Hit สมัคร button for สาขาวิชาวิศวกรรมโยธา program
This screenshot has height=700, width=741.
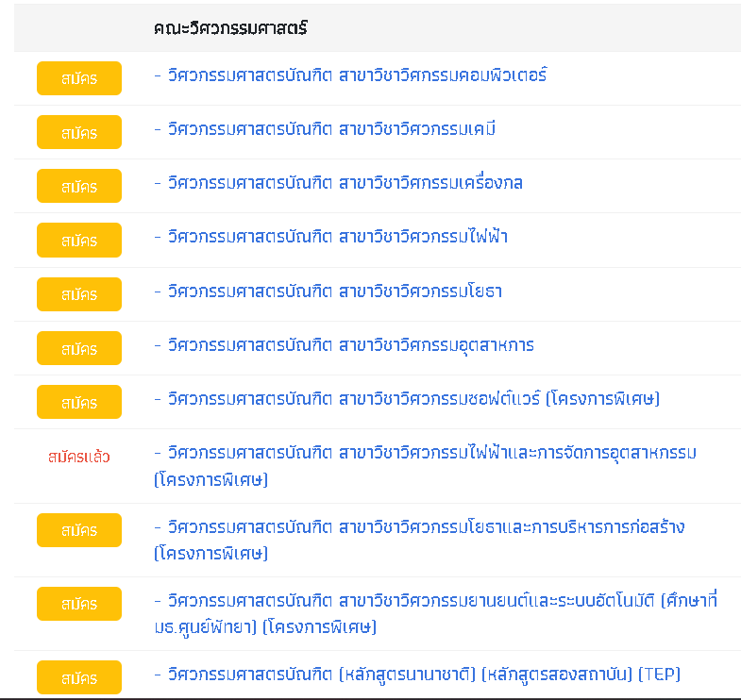pos(79,294)
